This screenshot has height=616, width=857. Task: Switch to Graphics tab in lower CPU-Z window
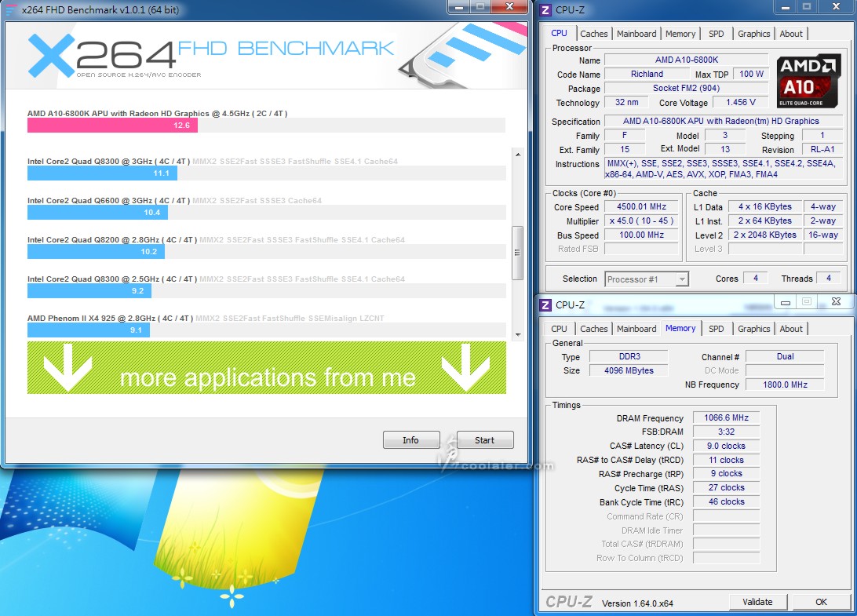click(x=753, y=329)
